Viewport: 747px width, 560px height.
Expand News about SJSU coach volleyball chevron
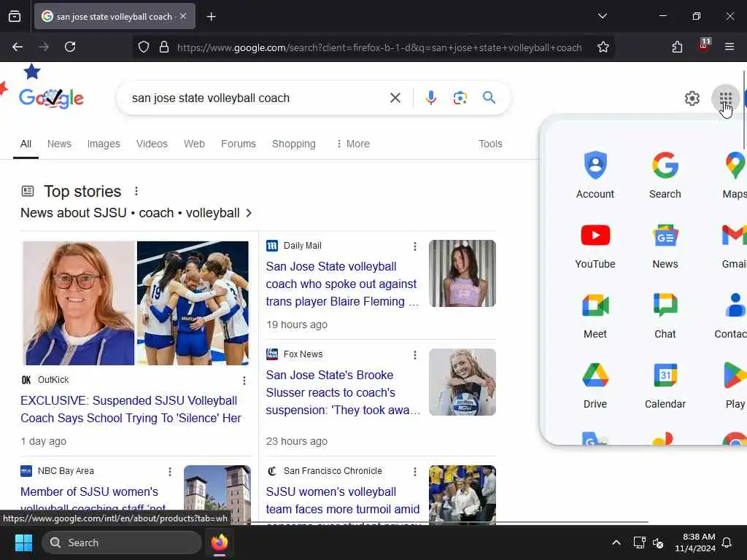pyautogui.click(x=249, y=213)
